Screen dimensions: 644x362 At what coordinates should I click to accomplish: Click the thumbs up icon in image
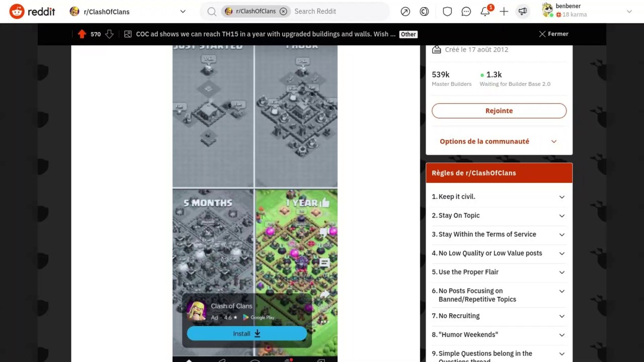tap(325, 203)
